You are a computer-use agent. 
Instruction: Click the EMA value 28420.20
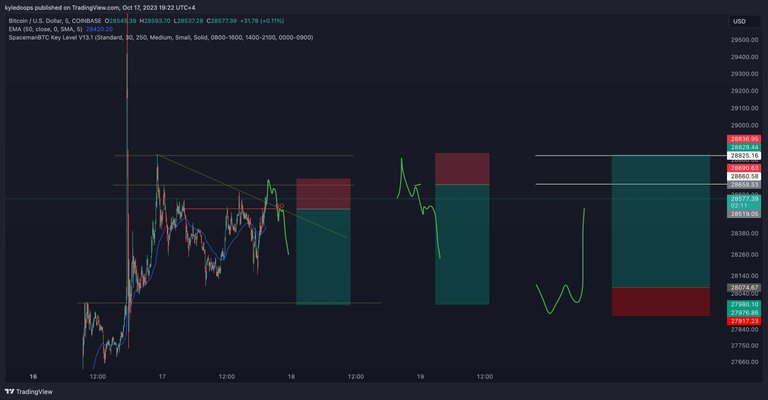coord(99,29)
